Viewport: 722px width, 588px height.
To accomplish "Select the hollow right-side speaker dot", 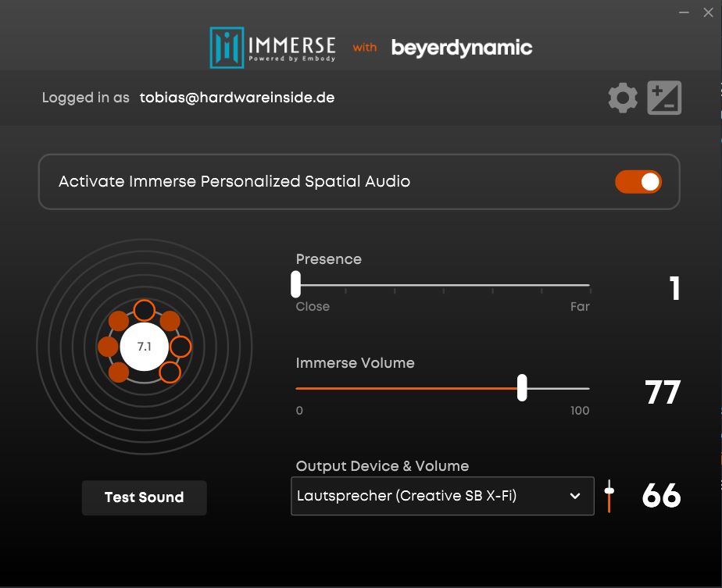I will coord(180,347).
